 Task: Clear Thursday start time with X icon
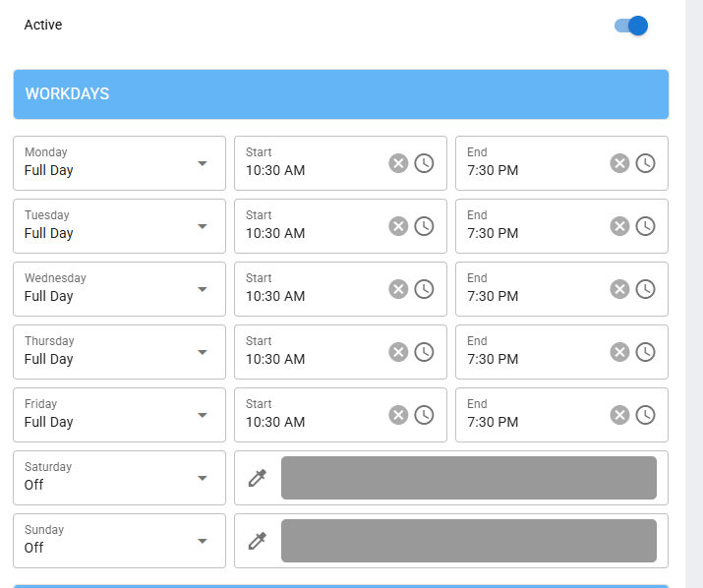pos(398,352)
